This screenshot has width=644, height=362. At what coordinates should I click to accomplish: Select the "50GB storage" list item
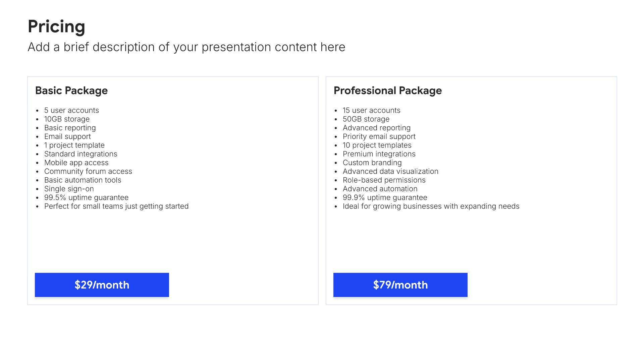tap(366, 119)
